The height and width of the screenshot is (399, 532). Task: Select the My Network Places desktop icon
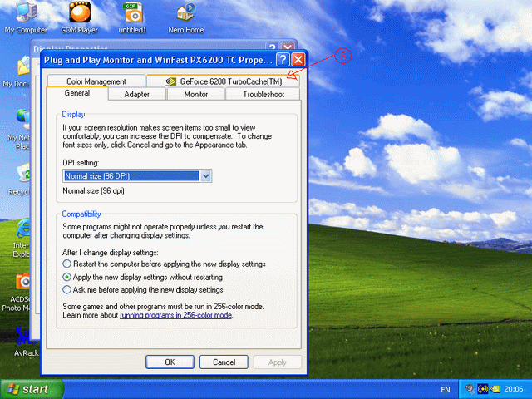[20, 129]
